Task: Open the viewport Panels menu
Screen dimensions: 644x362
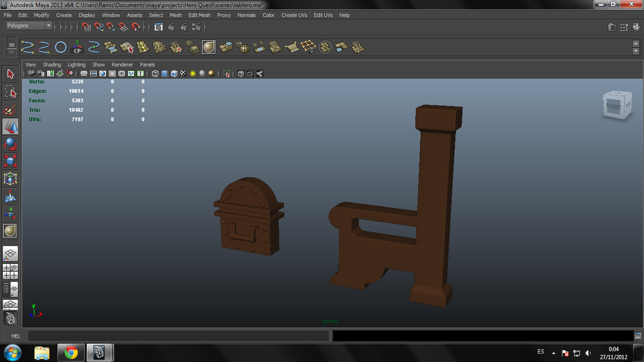Action: point(148,65)
